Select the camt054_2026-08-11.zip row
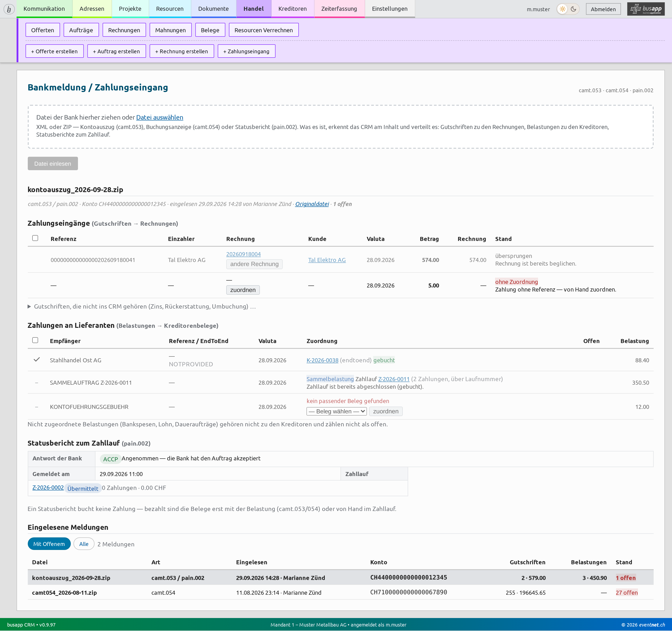The height and width of the screenshot is (631, 672). click(x=340, y=592)
